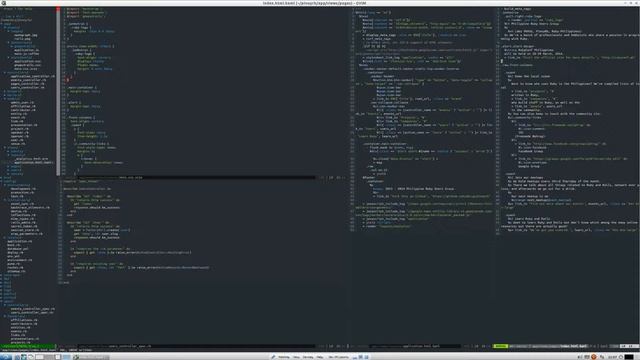Collapse the environments folder arrow
640x360 pixels.
(5, 185)
